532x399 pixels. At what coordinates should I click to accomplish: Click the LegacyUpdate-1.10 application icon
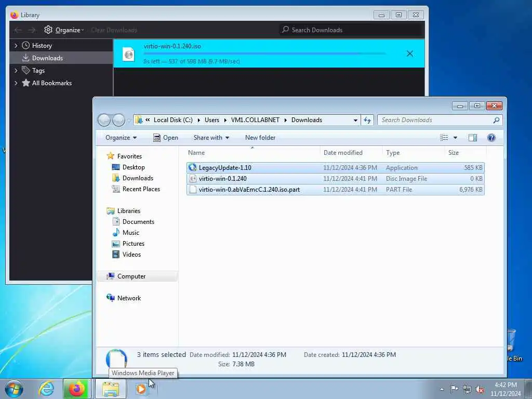[193, 167]
